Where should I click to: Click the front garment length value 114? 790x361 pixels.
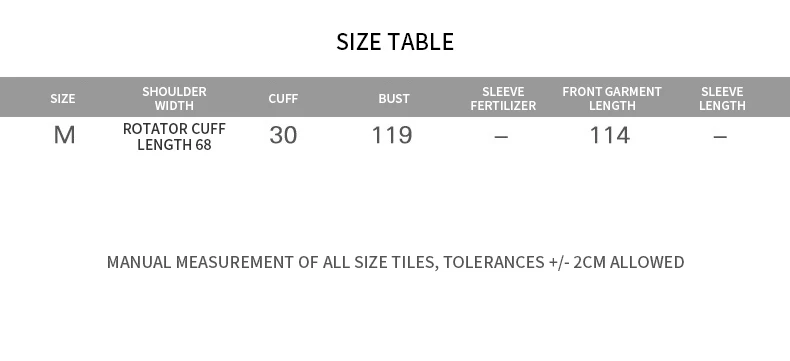click(x=610, y=135)
